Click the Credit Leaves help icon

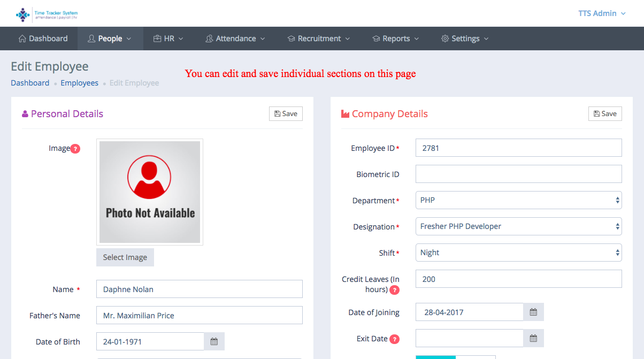click(394, 290)
